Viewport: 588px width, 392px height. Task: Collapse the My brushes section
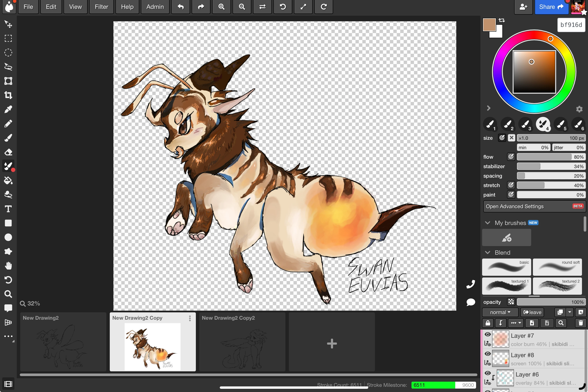(x=487, y=223)
